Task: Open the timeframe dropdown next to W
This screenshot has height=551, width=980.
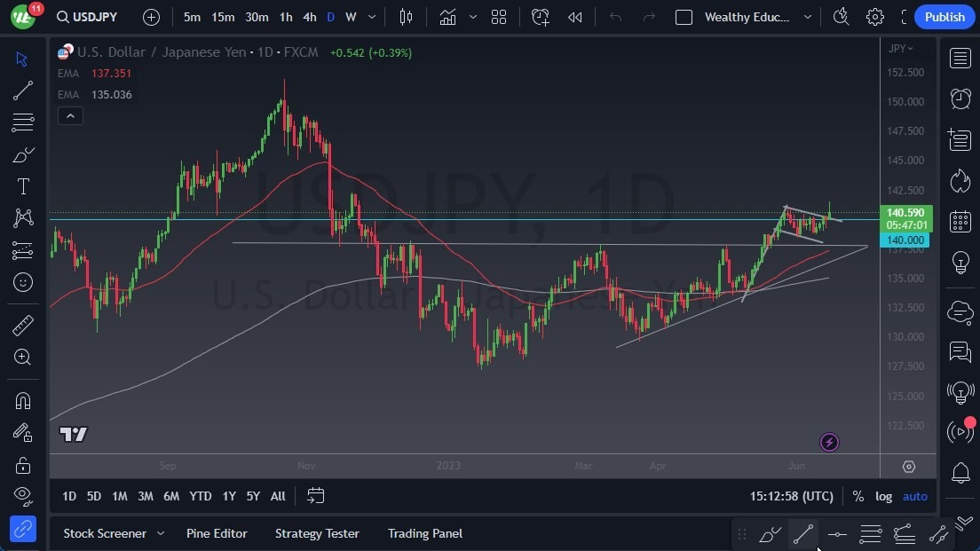Action: point(371,17)
